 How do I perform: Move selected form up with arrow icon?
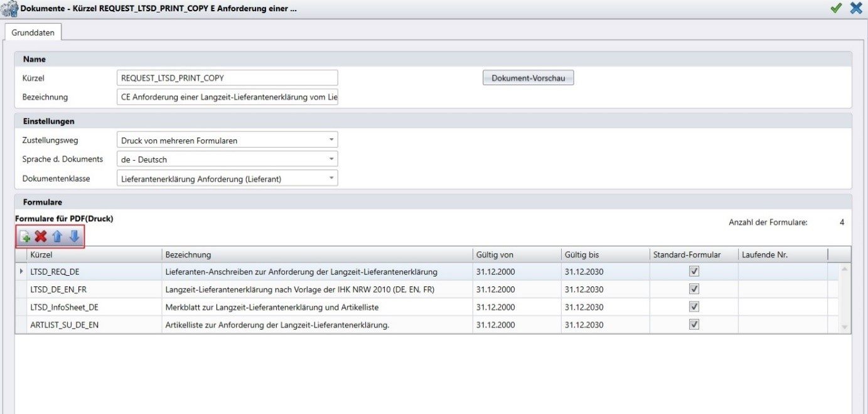58,237
